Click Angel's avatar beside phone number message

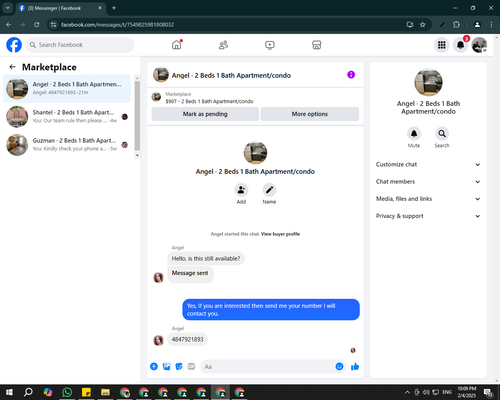click(158, 340)
